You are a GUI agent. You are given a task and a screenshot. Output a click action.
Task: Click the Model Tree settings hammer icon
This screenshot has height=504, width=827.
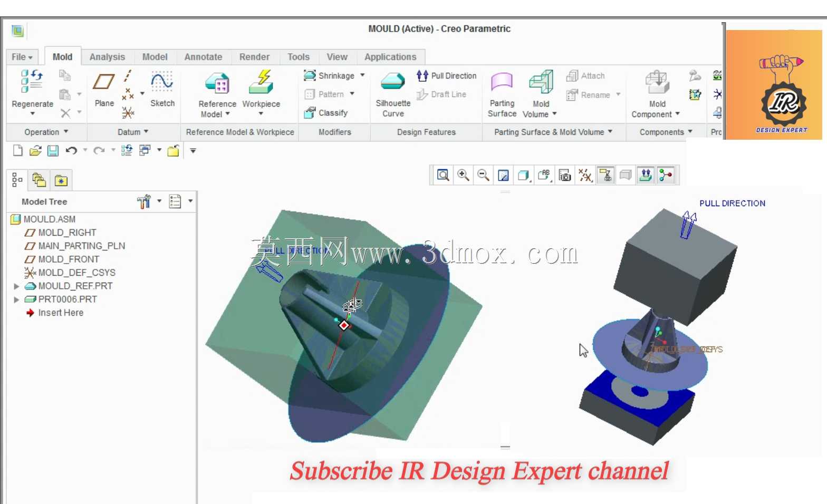pos(143,201)
